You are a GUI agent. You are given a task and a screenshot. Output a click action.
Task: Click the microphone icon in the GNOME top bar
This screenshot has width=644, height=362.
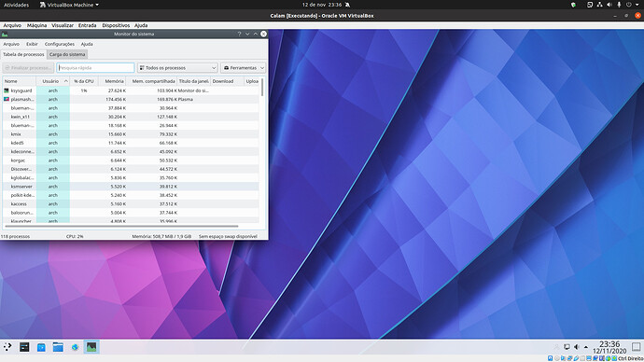[x=619, y=5]
